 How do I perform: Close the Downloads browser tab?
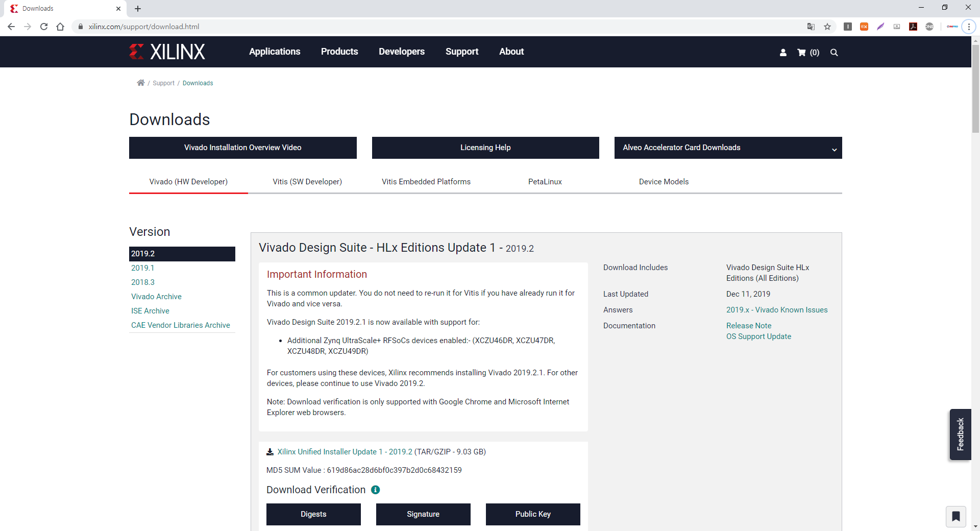[118, 9]
